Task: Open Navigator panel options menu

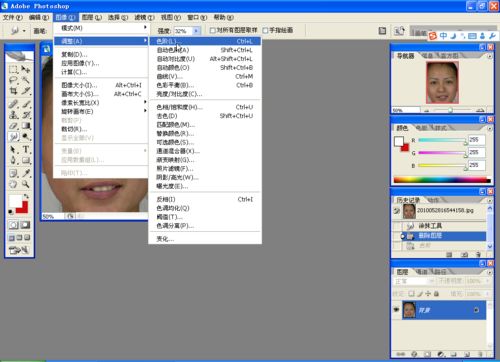Action: click(489, 56)
